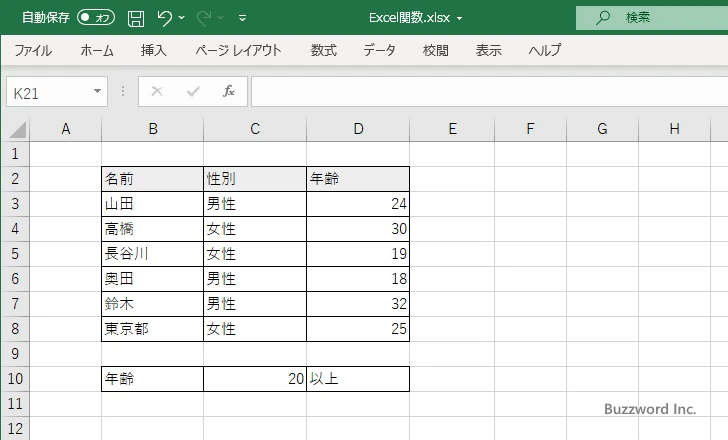This screenshot has width=728, height=440.
Task: Select 女性 cell in 高橋 row
Action: [x=255, y=229]
